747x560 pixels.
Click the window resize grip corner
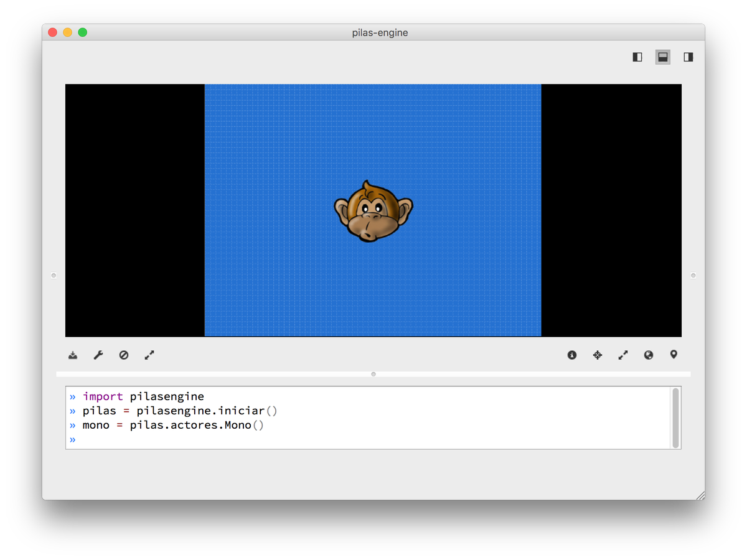coord(700,495)
